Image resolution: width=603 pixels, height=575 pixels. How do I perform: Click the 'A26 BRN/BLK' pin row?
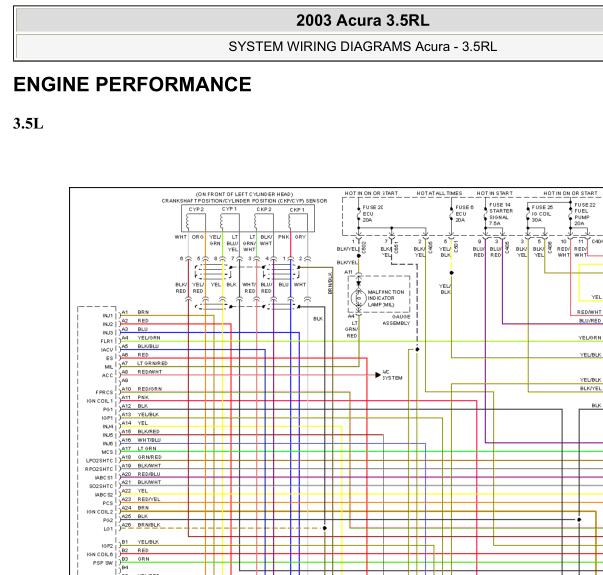pyautogui.click(x=141, y=525)
